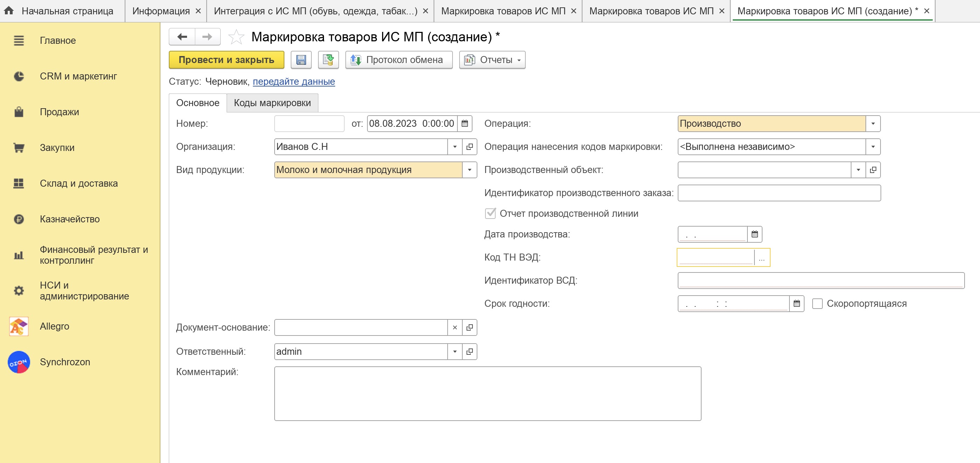Expand the Ответственный dropdown arrow
Image resolution: width=980 pixels, height=463 pixels.
(455, 352)
